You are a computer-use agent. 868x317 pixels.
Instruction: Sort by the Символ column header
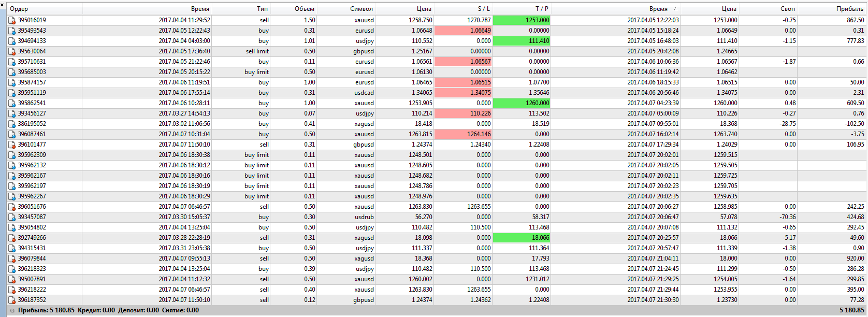coord(346,9)
